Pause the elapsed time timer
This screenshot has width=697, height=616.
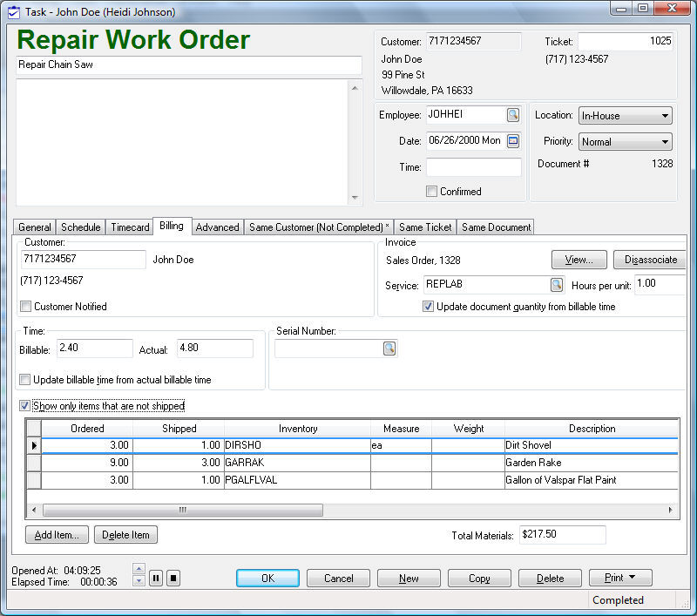[x=156, y=578]
